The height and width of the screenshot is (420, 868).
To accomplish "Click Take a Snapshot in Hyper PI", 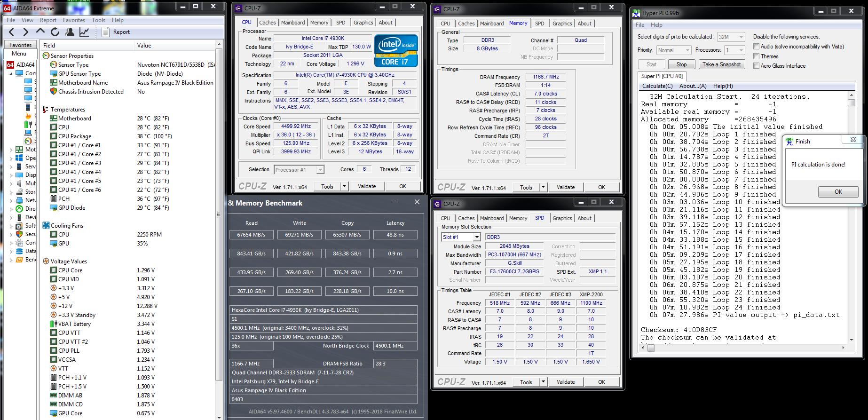I will (721, 64).
